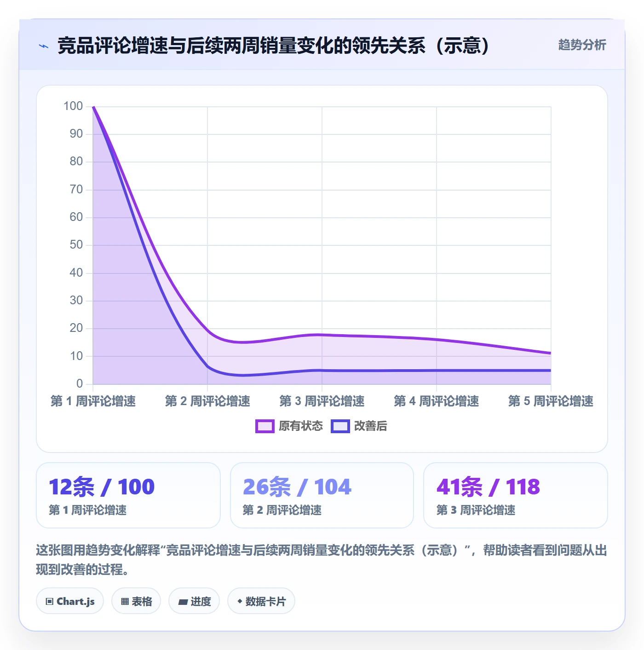
Task: Select the Chart.js tag chip
Action: pos(70,601)
